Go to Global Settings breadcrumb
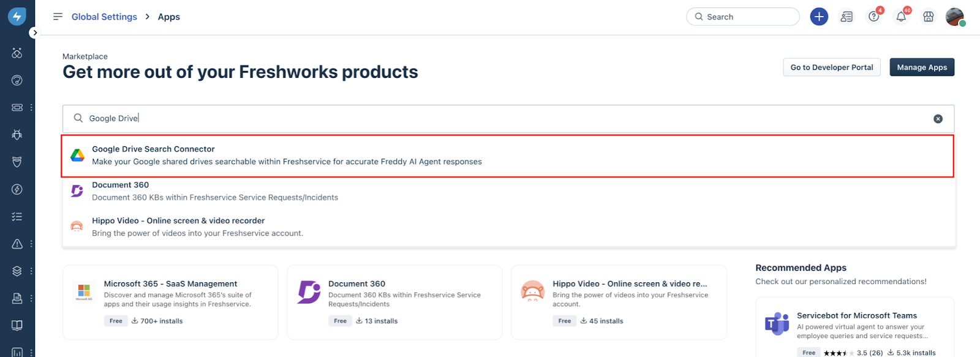The width and height of the screenshot is (980, 357). [104, 17]
